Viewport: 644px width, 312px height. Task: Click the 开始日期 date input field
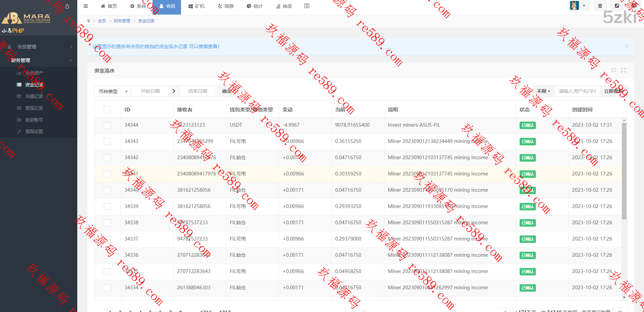pos(150,91)
